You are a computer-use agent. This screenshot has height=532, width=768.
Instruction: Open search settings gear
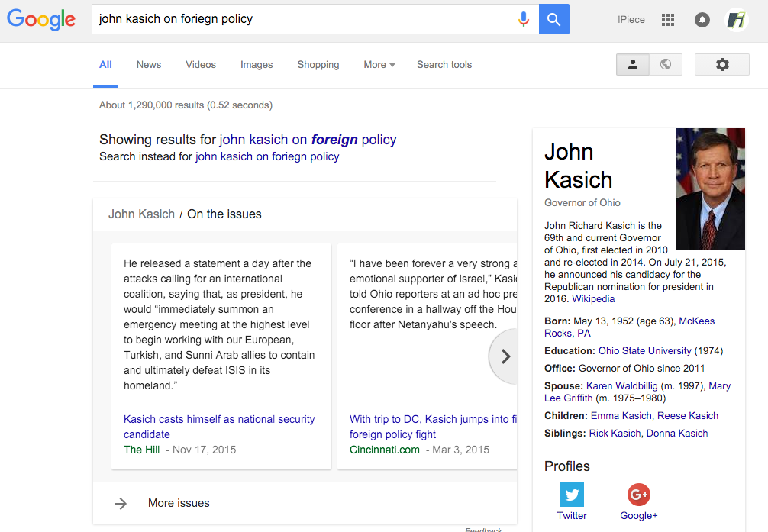[722, 65]
